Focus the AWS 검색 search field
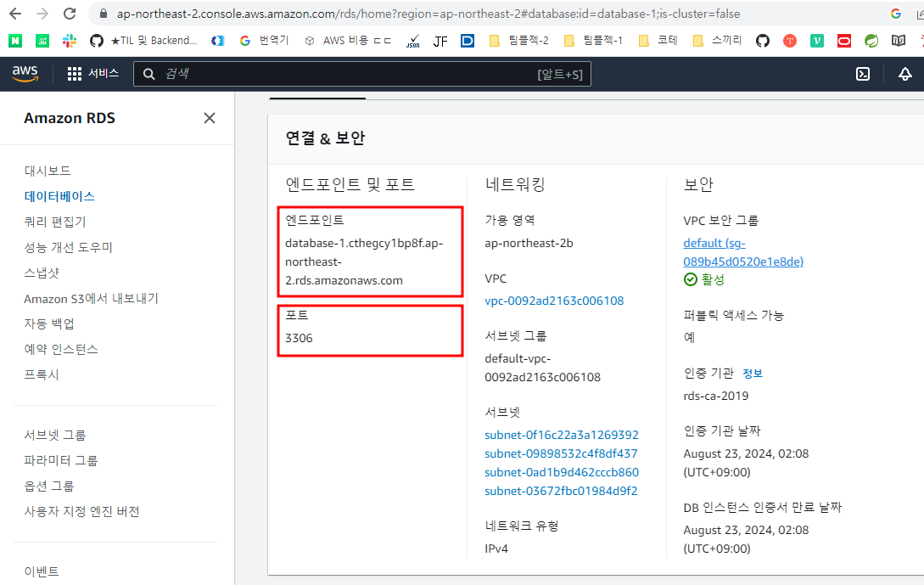Image resolution: width=924 pixels, height=585 pixels. pos(361,74)
